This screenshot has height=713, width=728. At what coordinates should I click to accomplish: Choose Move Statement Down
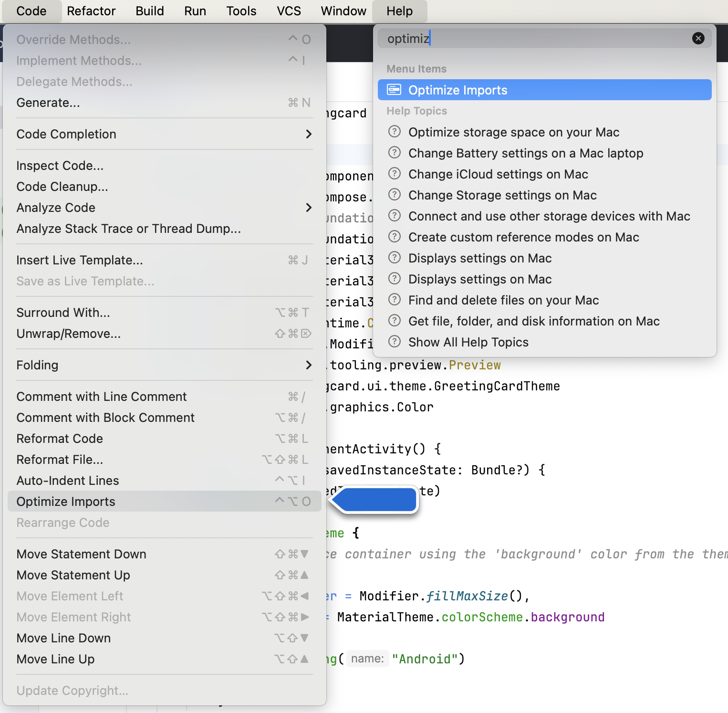coord(81,554)
